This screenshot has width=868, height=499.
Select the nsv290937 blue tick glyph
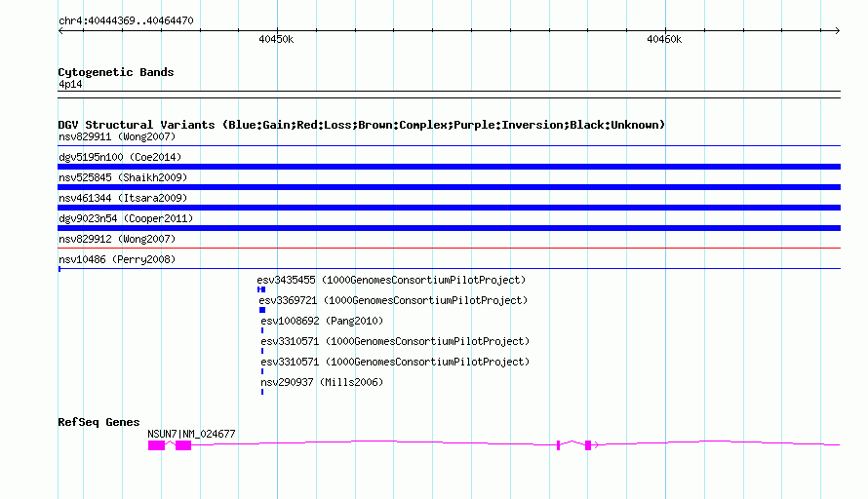(262, 392)
